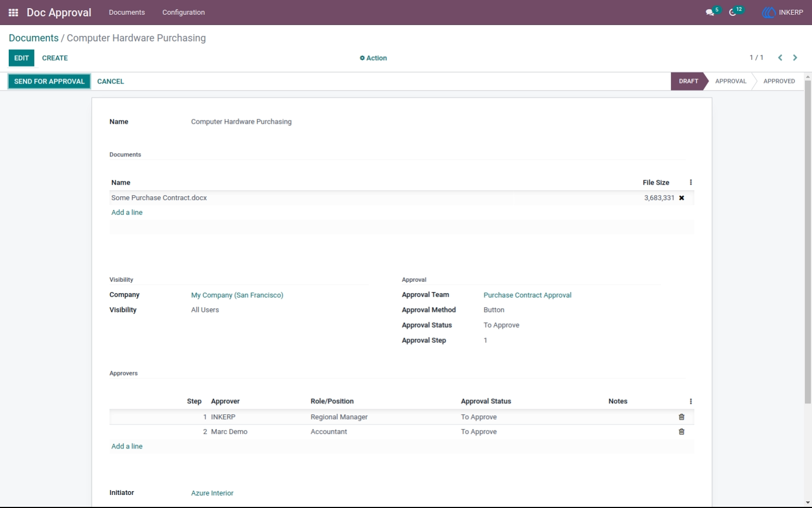Select the APPROVAL status stage
Viewport: 812px width, 508px height.
tap(730, 81)
